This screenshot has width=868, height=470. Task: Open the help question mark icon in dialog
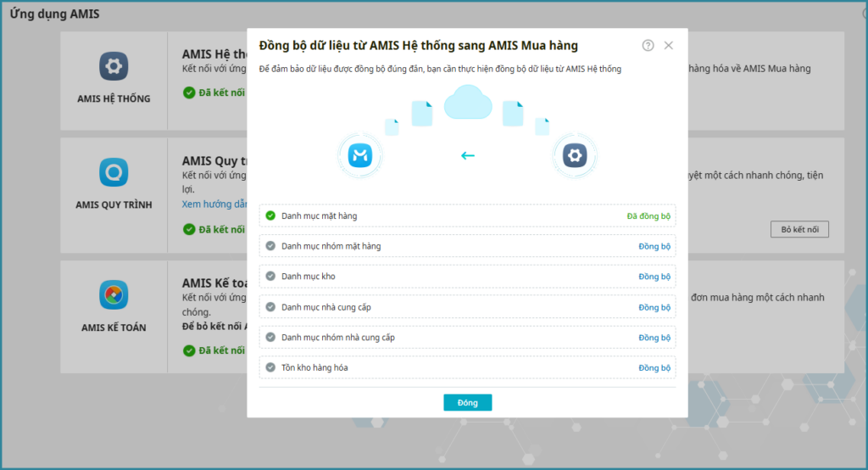648,46
